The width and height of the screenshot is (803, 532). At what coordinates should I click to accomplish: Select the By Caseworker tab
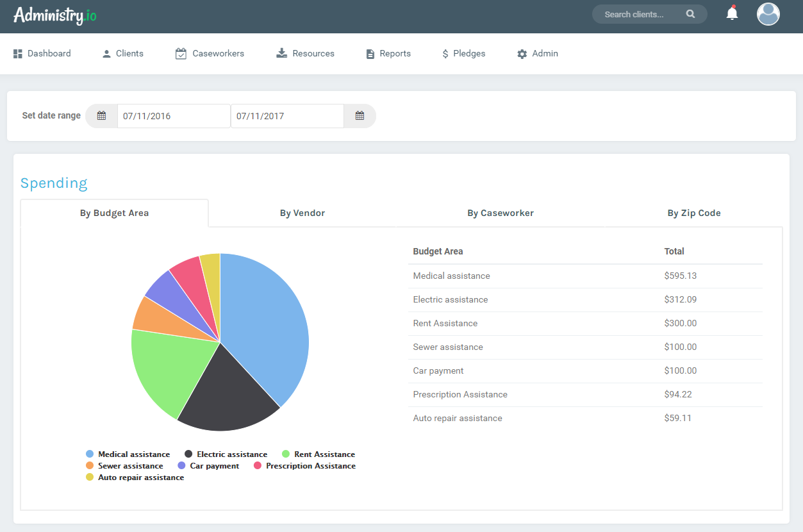click(x=501, y=213)
